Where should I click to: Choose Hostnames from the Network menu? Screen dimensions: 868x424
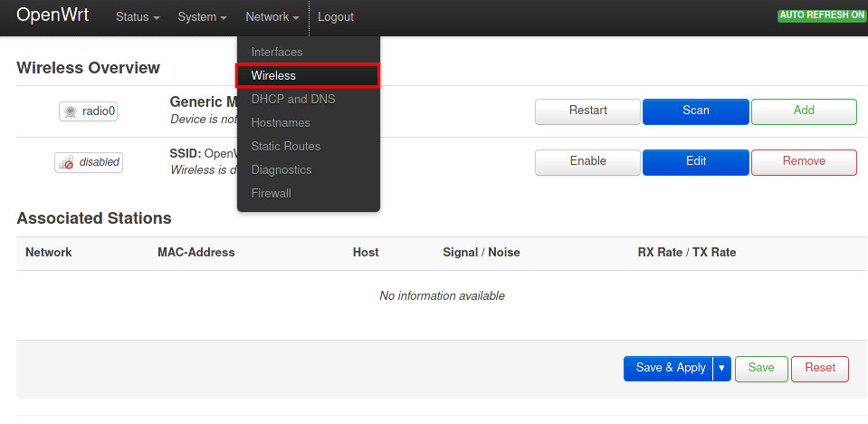(x=281, y=122)
